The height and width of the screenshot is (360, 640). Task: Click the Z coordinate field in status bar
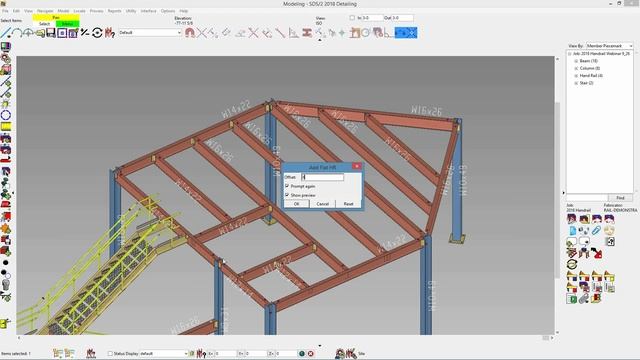point(286,353)
